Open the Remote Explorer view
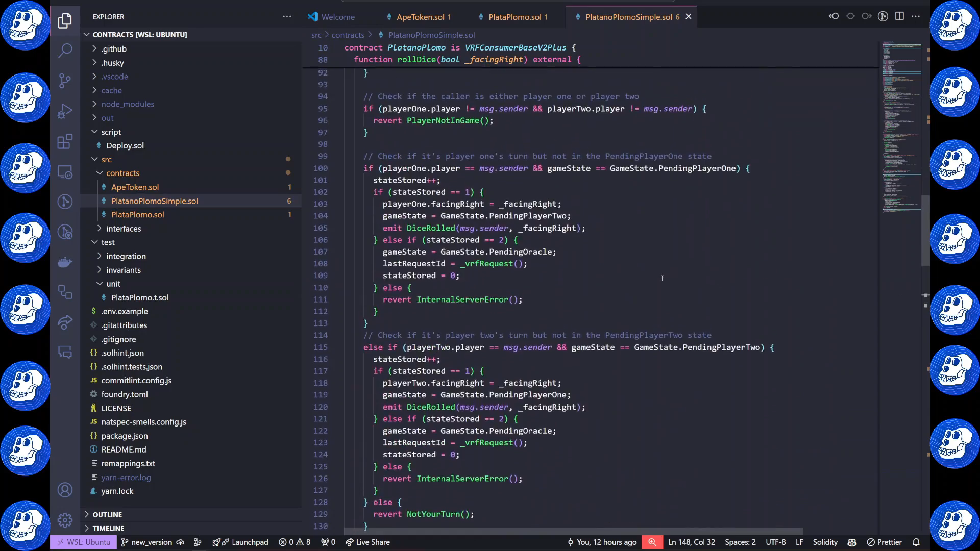 tap(65, 171)
